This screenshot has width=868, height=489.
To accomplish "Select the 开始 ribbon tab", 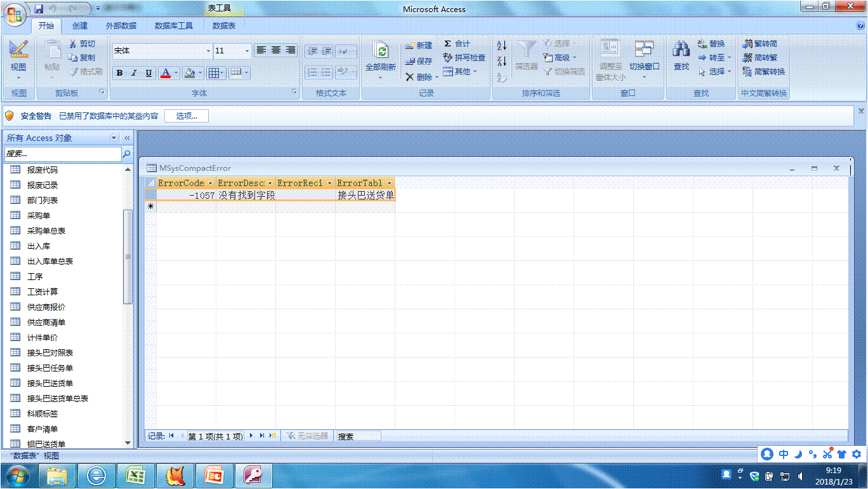I will (x=46, y=26).
